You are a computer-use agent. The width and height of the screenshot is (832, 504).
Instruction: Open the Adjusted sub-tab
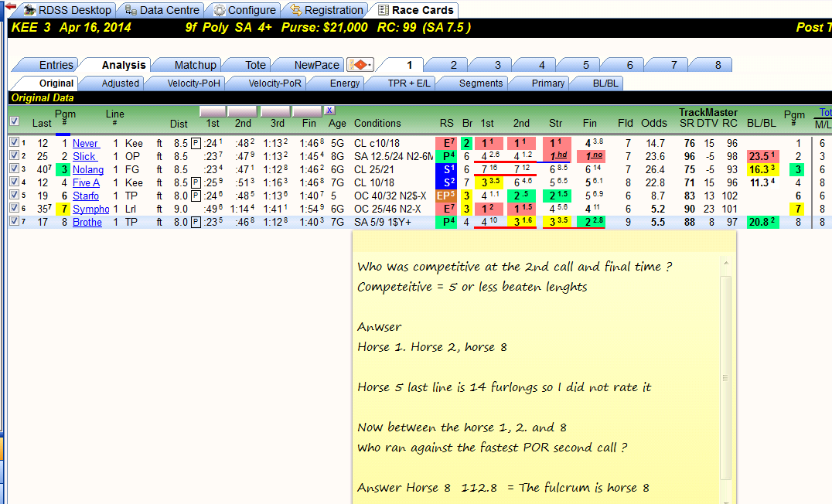[x=121, y=83]
